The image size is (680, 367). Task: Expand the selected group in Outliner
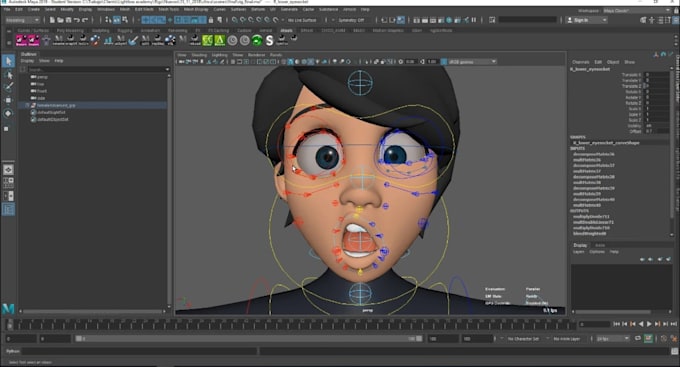click(27, 105)
